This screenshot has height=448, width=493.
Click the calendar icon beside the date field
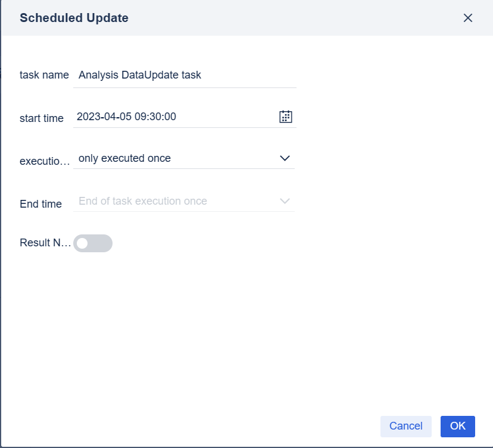point(286,116)
